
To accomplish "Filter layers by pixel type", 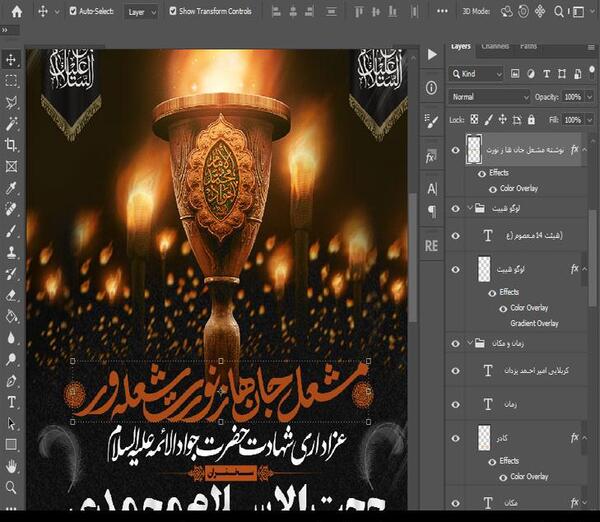I will click(x=515, y=74).
